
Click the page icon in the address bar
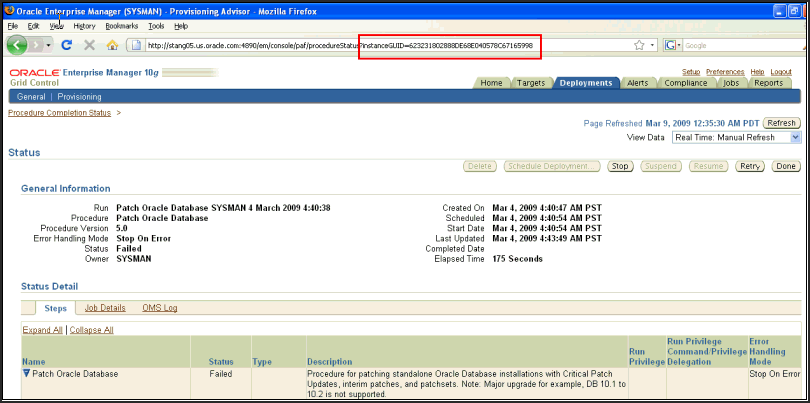(x=136, y=45)
